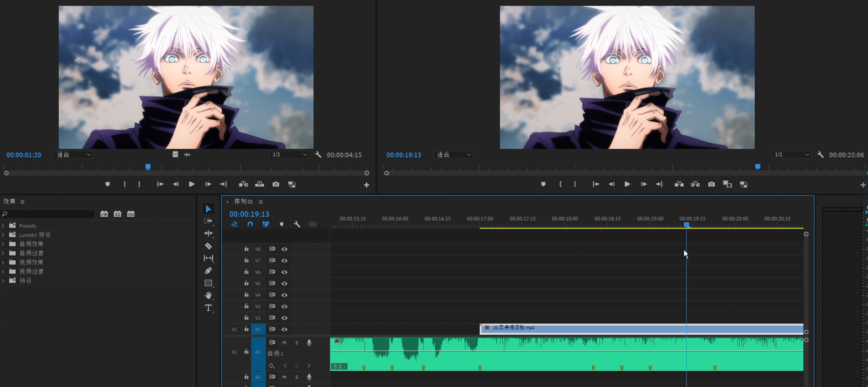This screenshot has width=868, height=387.
Task: Open button editor plus in Source monitor
Action: tap(366, 185)
